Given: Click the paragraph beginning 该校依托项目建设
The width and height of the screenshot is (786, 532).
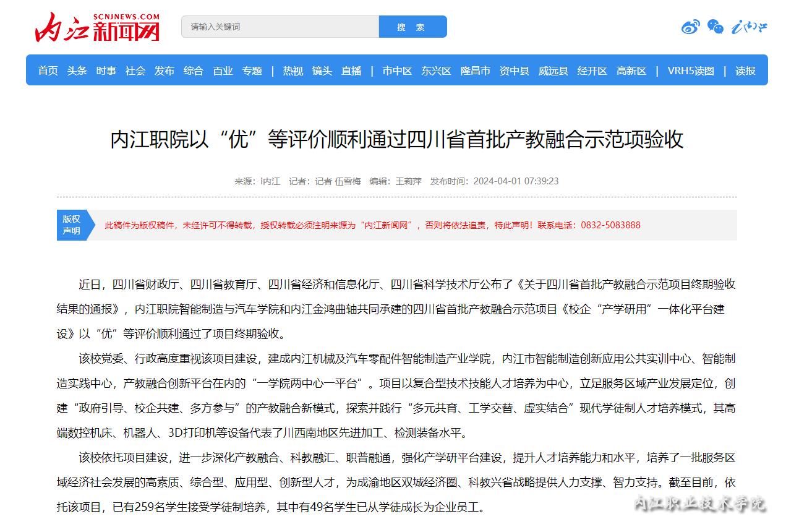Looking at the screenshot, I should click(396, 483).
